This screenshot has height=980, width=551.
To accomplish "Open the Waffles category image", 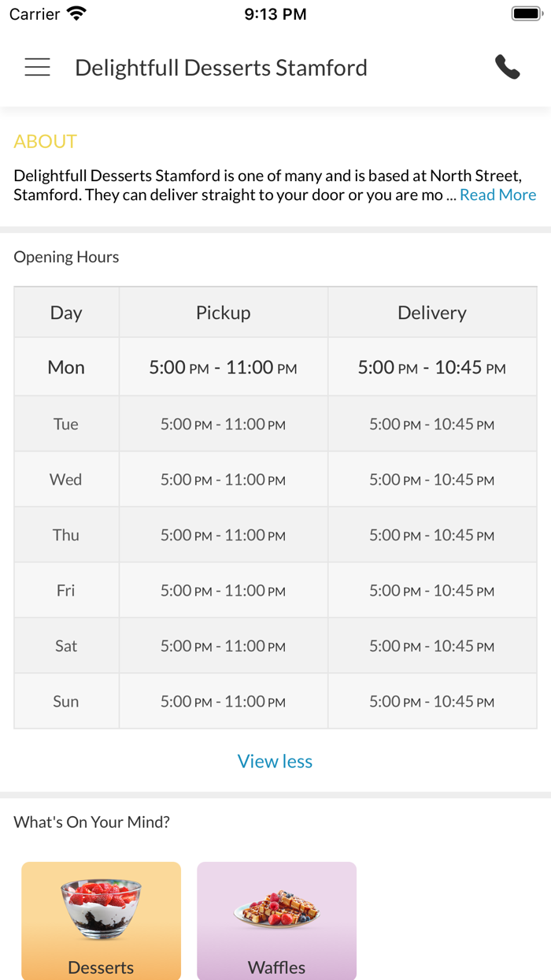I will coord(276,910).
